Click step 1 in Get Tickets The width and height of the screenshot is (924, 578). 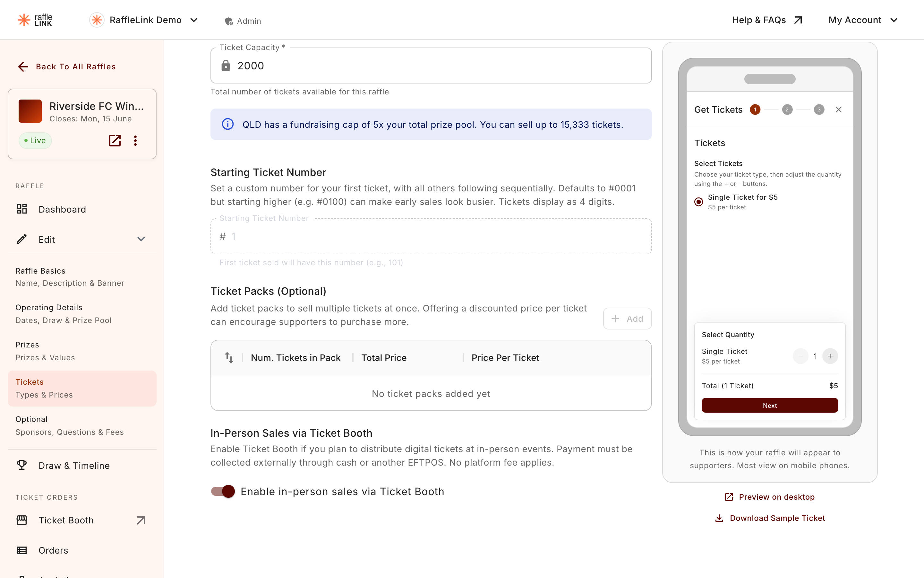coord(755,110)
